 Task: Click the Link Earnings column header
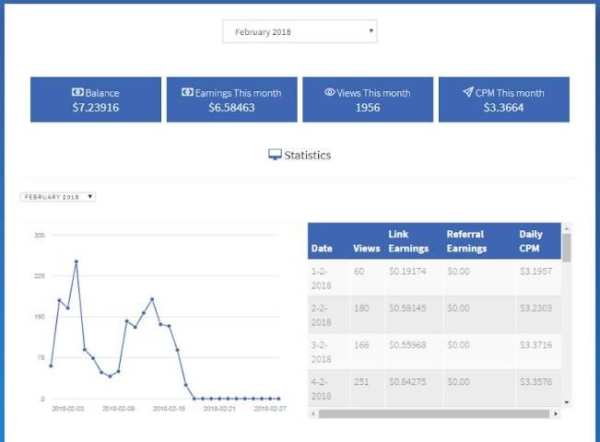tap(408, 241)
